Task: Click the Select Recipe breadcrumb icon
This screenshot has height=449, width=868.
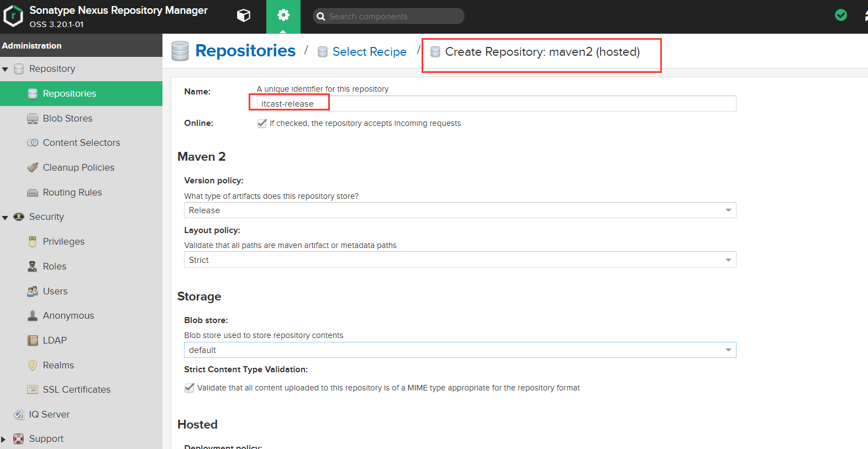Action: point(323,52)
